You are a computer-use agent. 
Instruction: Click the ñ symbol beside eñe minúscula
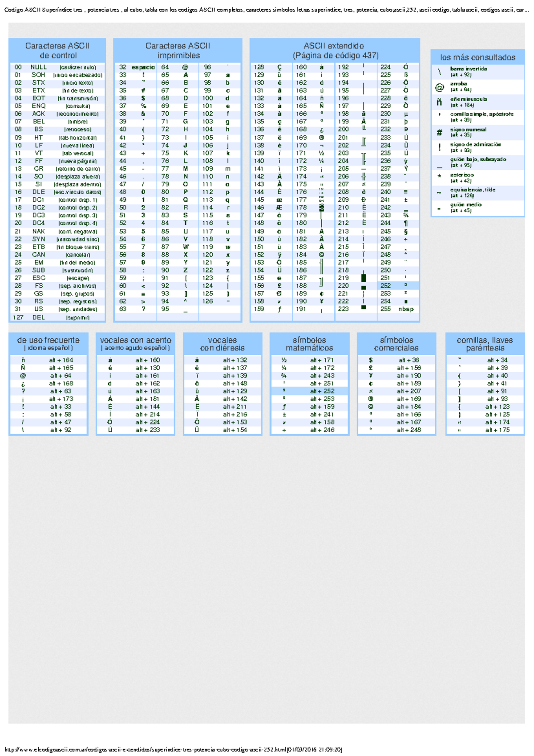coord(439,102)
